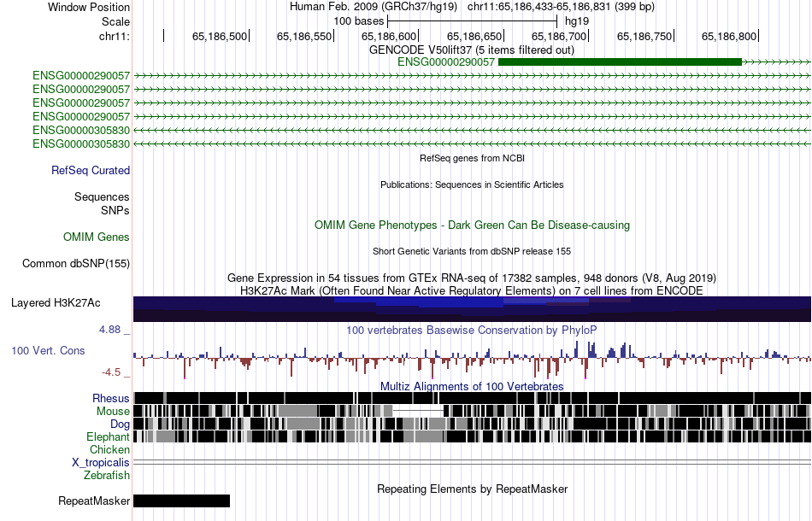
Task: Click the 4.88 PhyloP upper scale value
Action: coord(109,330)
